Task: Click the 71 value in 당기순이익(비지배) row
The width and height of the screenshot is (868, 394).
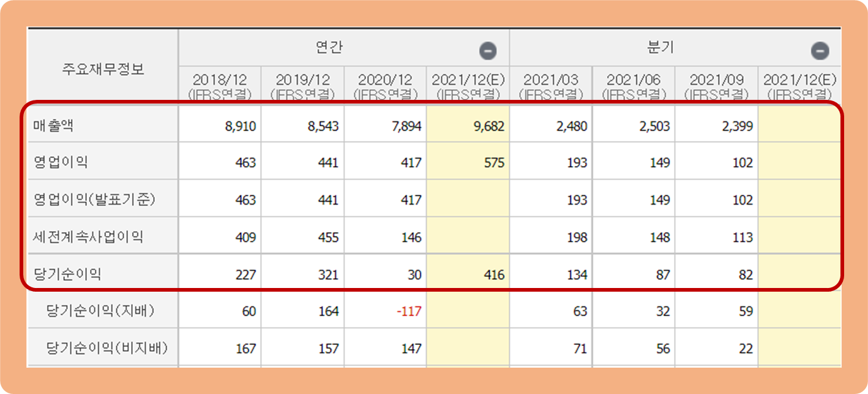Action: (580, 349)
